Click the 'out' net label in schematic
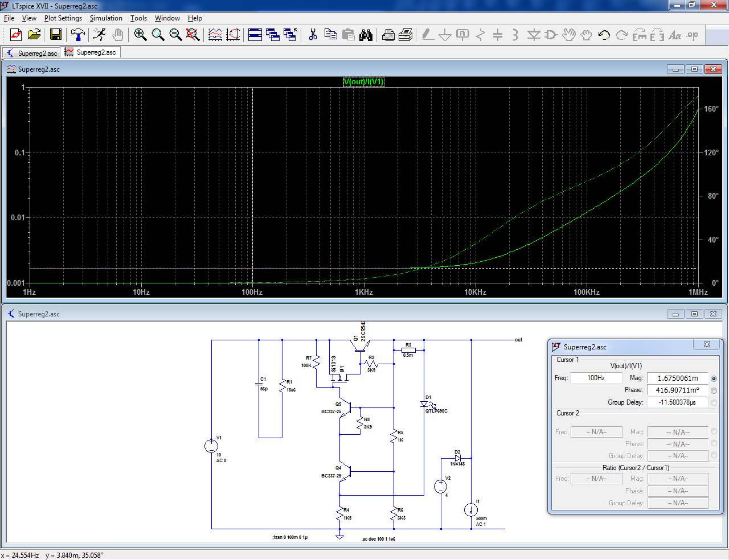729x560 pixels. click(518, 340)
